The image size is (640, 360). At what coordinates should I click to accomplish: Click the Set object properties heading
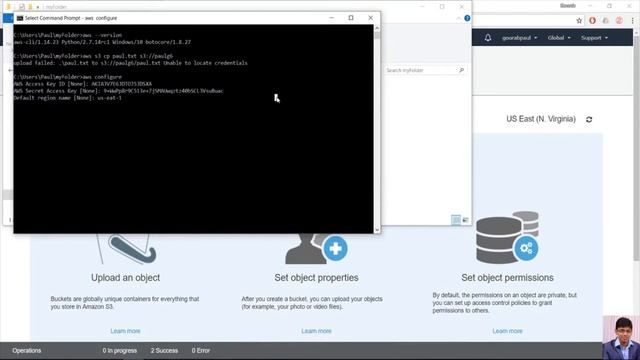click(316, 278)
